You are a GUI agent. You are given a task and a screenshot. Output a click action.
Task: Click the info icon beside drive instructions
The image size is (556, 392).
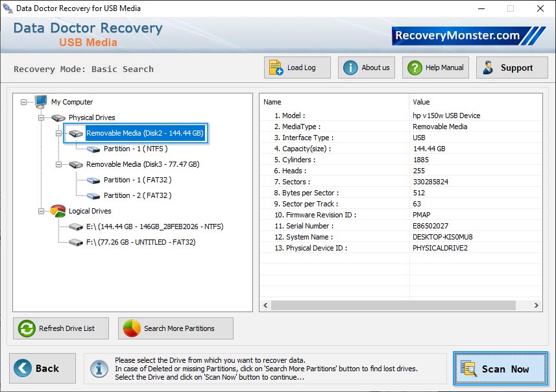[99, 369]
